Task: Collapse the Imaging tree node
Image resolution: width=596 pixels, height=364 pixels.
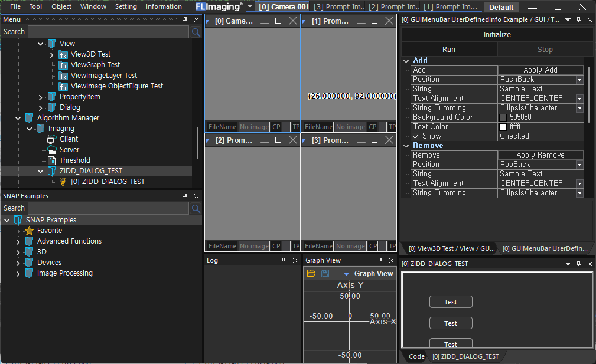Action: (x=30, y=129)
